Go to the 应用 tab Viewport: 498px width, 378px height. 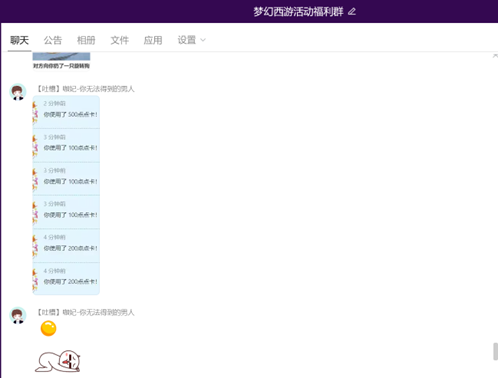(153, 40)
